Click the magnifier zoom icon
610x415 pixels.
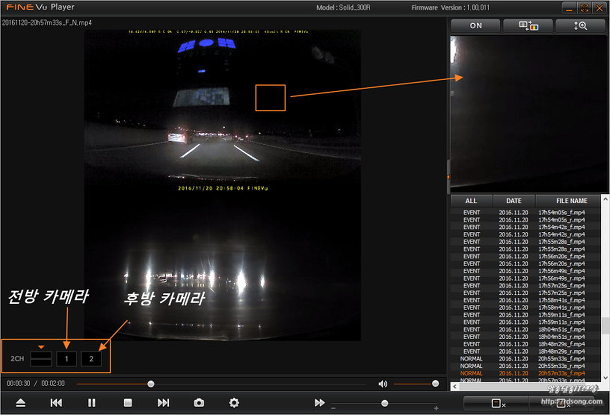pyautogui.click(x=580, y=26)
